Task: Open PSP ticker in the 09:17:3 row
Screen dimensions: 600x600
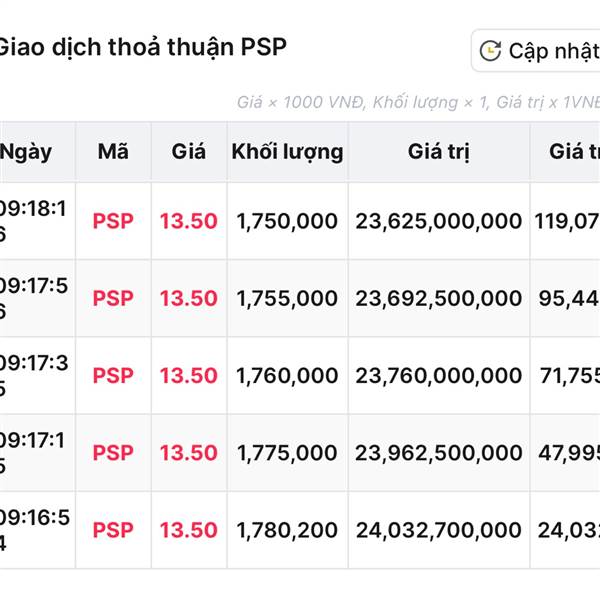Action: pos(113,375)
